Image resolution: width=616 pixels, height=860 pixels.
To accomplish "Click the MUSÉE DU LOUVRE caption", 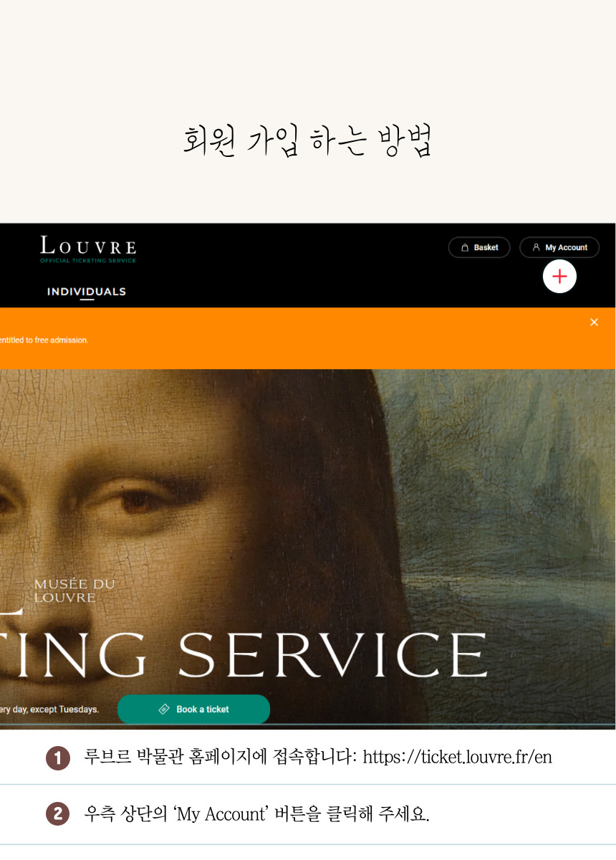I will pos(74,591).
